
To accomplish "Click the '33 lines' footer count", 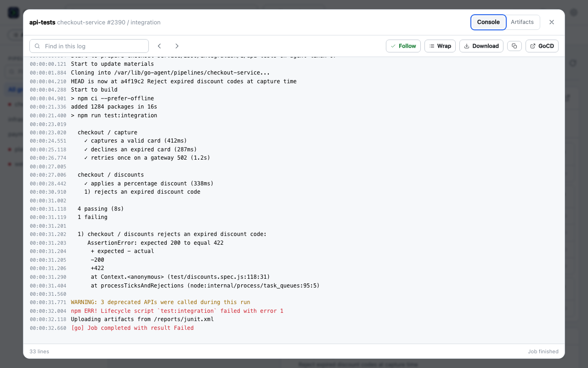I will [39, 351].
